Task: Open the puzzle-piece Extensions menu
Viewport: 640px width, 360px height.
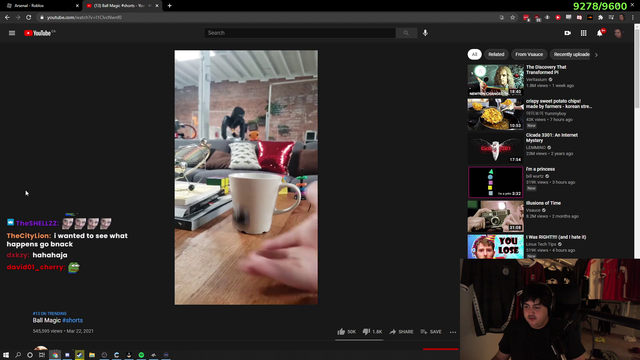Action: pyautogui.click(x=600, y=18)
